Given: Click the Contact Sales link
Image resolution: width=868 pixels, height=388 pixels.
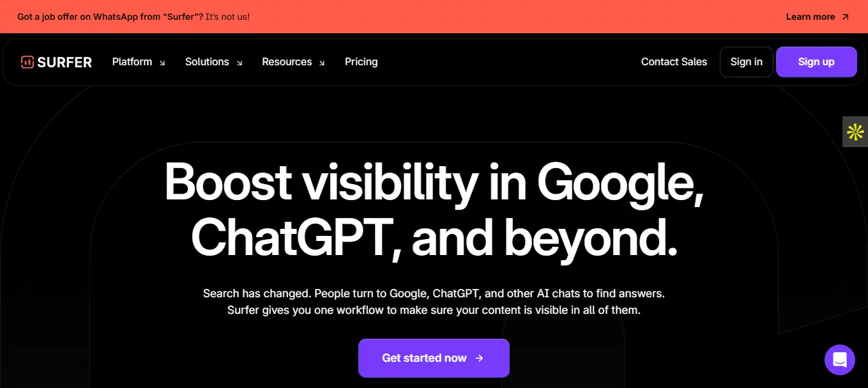Looking at the screenshot, I should click(674, 62).
